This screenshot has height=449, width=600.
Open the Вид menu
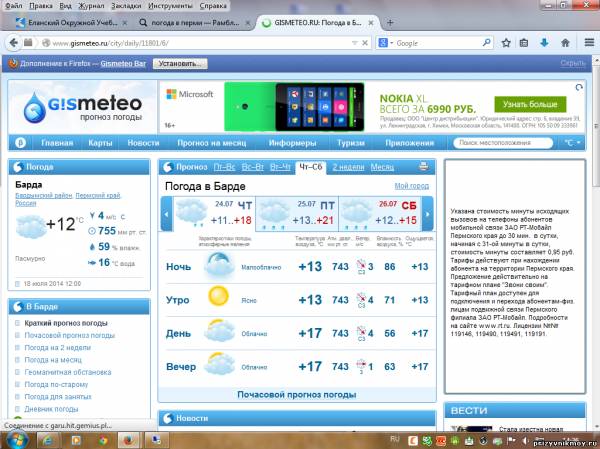65,6
